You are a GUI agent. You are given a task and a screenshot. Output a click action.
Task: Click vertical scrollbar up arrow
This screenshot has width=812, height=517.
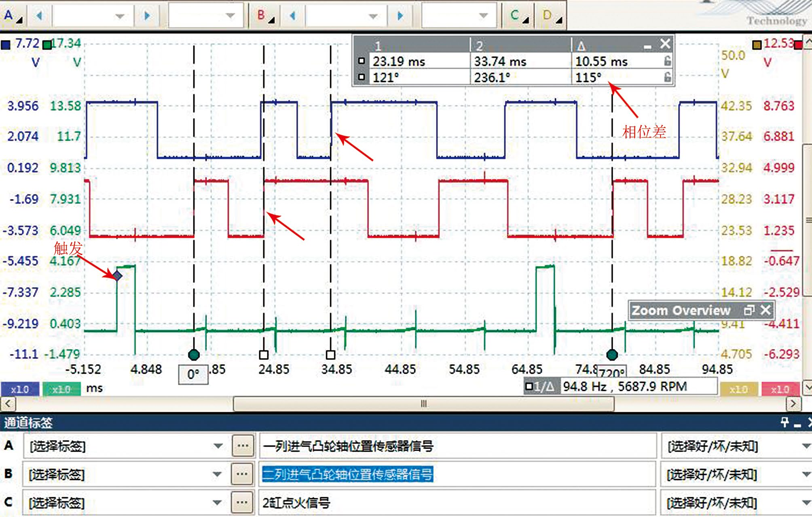(x=807, y=42)
